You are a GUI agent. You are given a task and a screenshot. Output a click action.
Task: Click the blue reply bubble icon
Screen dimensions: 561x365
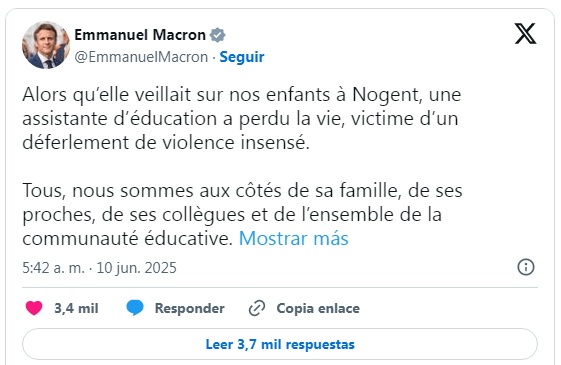tap(135, 308)
